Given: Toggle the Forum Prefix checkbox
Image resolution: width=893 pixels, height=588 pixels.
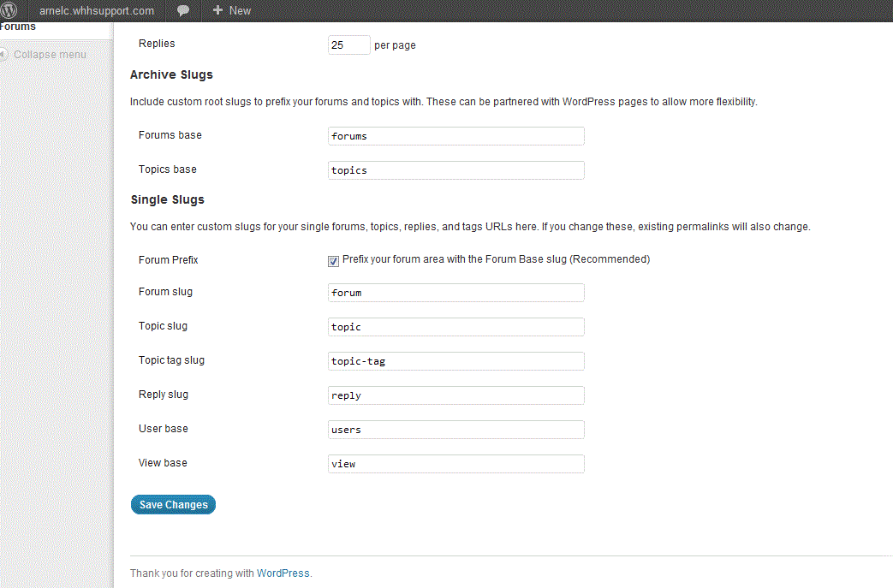Looking at the screenshot, I should [334, 261].
